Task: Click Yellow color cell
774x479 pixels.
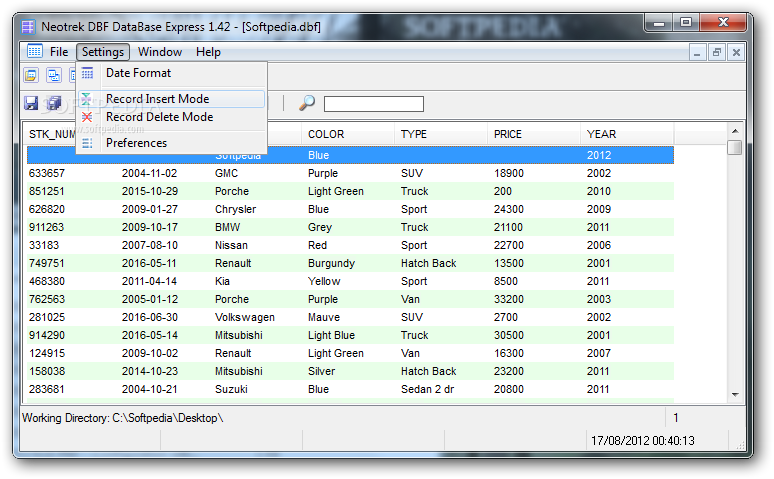Action: pyautogui.click(x=324, y=281)
